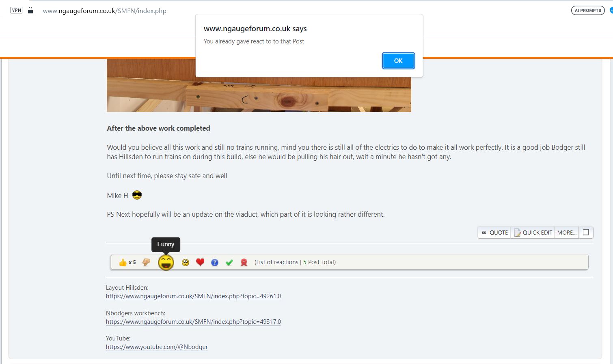Quote this post
Image resolution: width=613 pixels, height=364 pixels.
coord(494,233)
